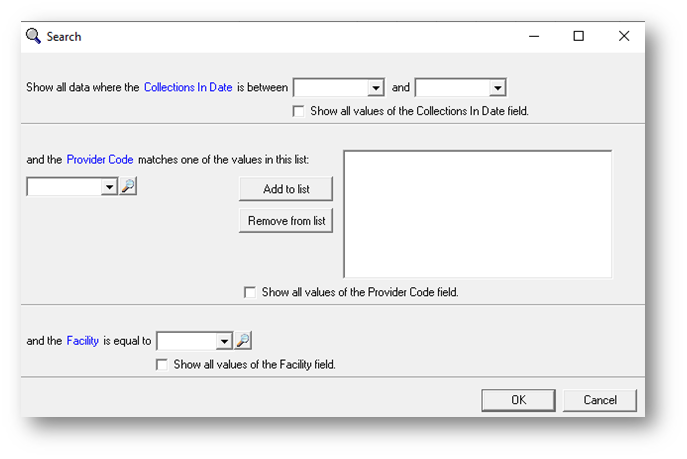Click the blue Collections In Date field link

pos(188,88)
